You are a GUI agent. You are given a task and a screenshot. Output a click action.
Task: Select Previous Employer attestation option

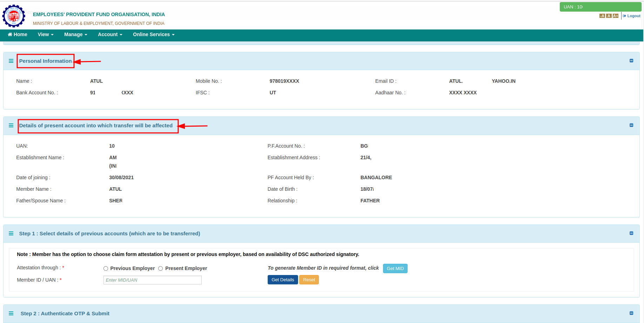106,269
